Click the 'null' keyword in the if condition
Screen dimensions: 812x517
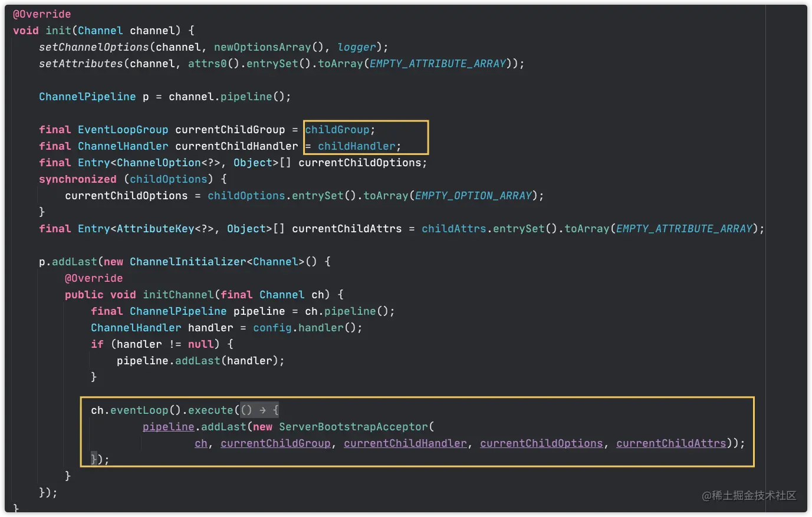[x=201, y=344]
